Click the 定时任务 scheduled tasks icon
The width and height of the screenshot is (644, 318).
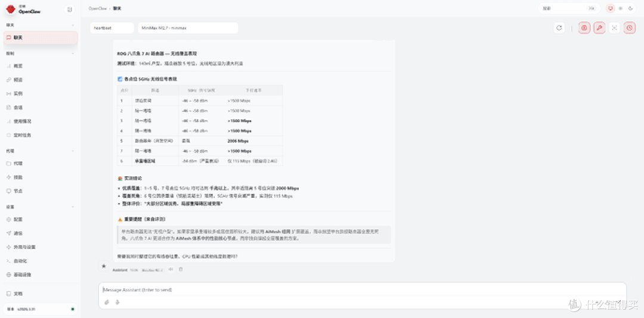point(8,135)
